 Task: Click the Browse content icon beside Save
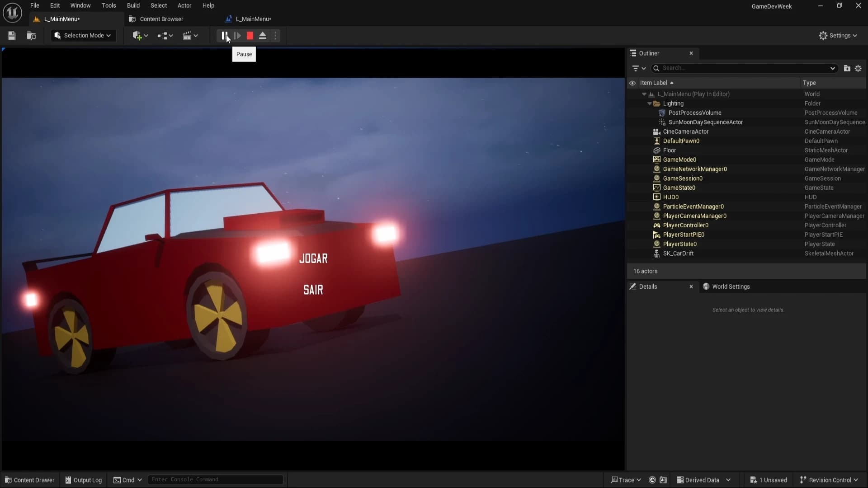click(x=31, y=36)
